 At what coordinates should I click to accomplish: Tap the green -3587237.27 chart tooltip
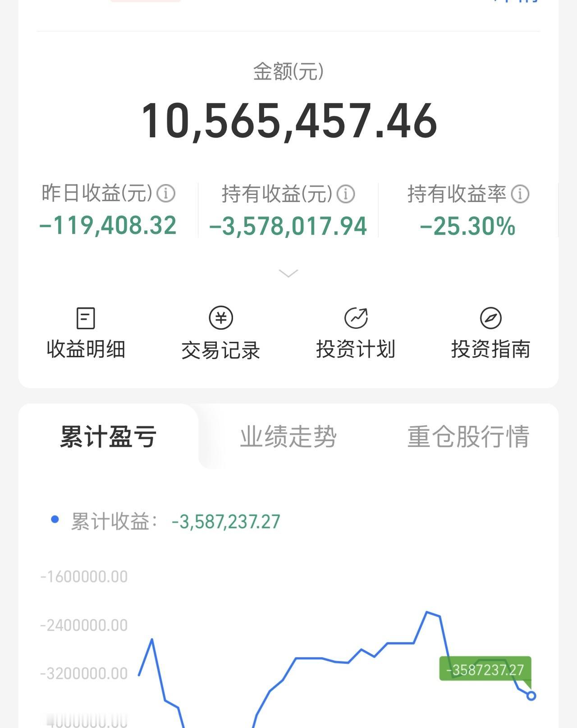(x=485, y=669)
